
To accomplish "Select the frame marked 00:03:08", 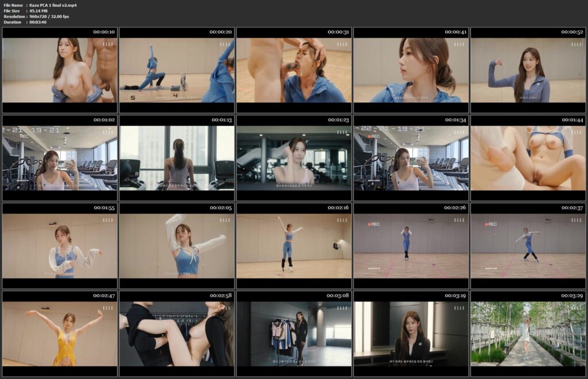I will [x=294, y=334].
